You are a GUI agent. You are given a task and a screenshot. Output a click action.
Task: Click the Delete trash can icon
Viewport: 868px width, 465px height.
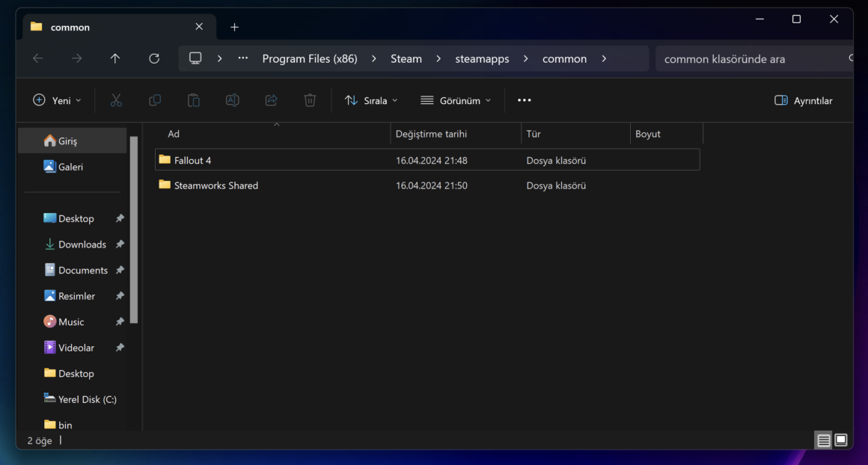310,101
